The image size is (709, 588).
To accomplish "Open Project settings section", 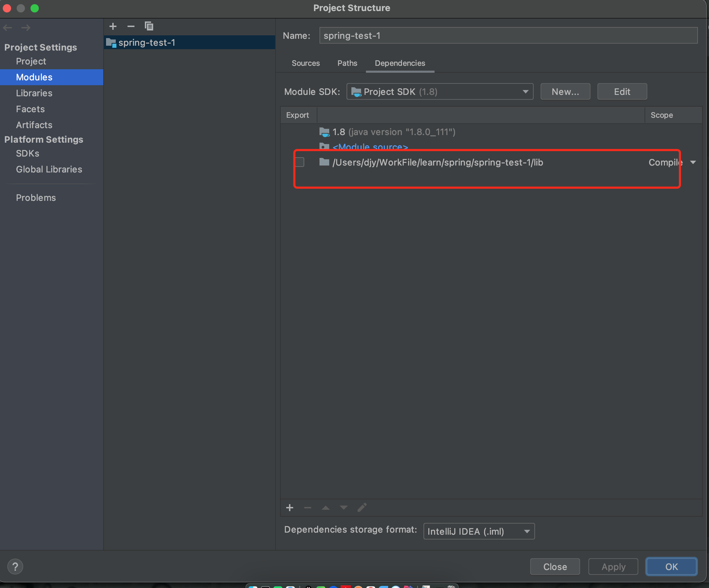I will pos(31,61).
